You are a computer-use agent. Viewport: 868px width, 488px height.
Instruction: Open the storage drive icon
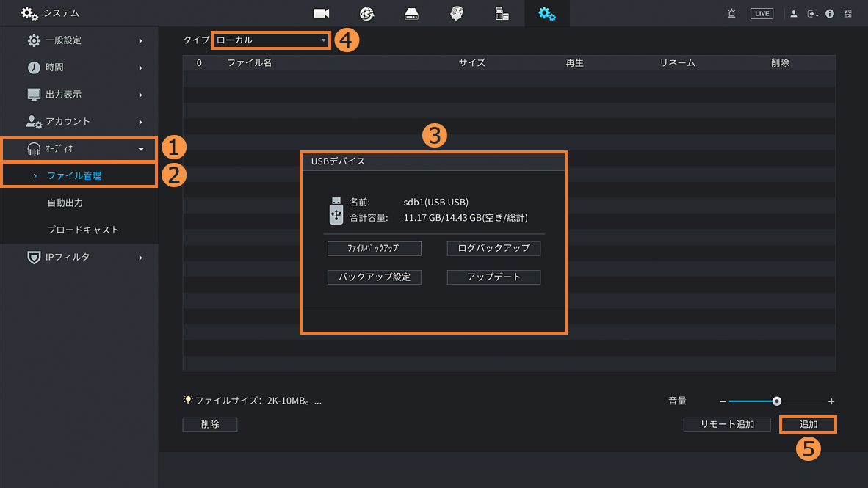point(411,13)
